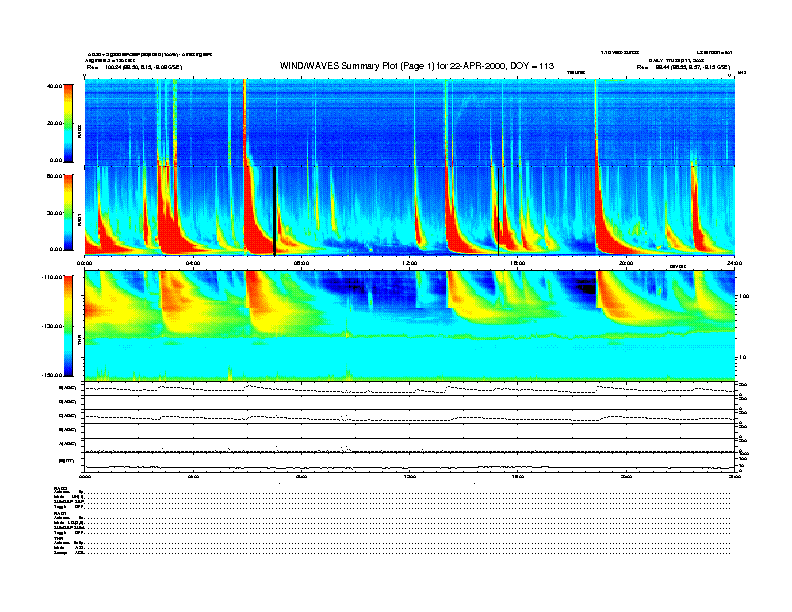Select the 04:00 tick below RAD1 spectrogram
792x612 pixels.
pos(193,263)
